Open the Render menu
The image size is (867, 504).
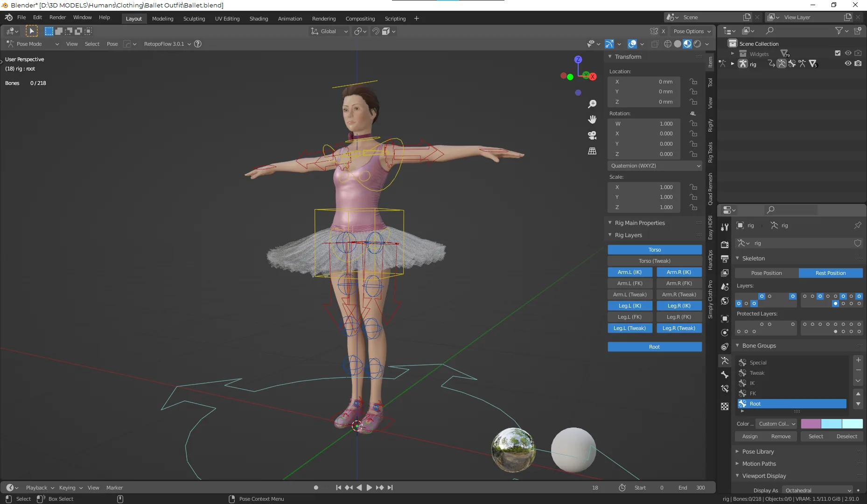(57, 17)
